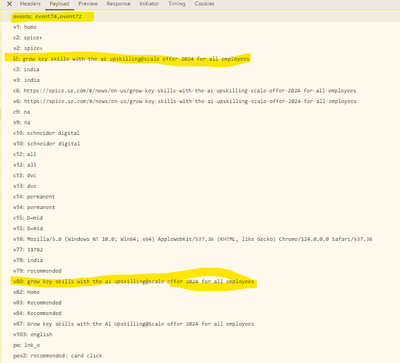The width and height of the screenshot is (400, 363).
Task: Click the c6 spice.se.com URL value
Action: (190, 91)
